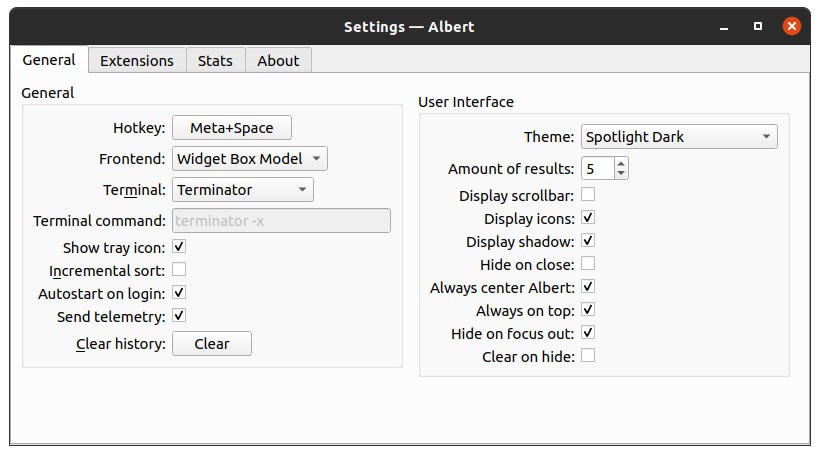Decrease Amount of results with down arrow
Image resolution: width=820 pixels, height=455 pixels.
click(621, 174)
